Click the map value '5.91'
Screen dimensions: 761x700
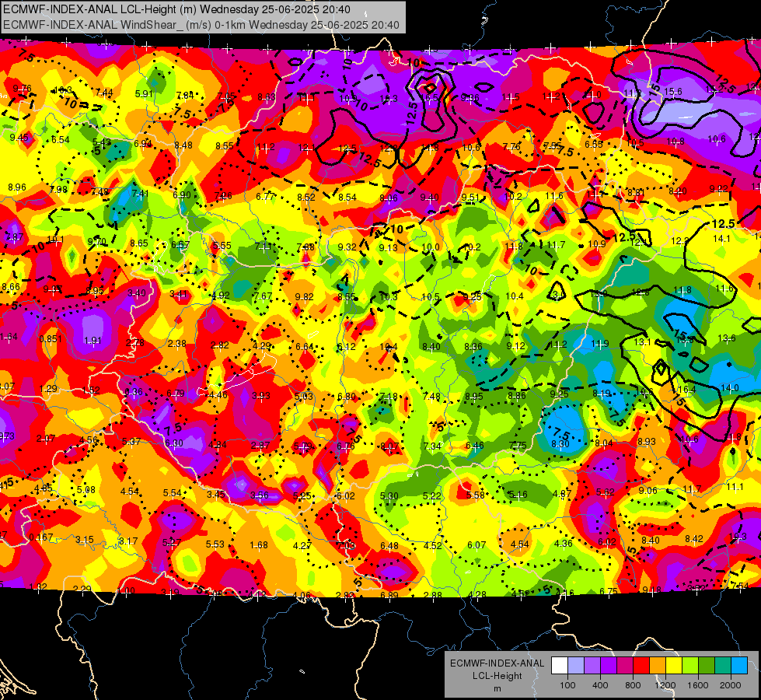point(144,94)
